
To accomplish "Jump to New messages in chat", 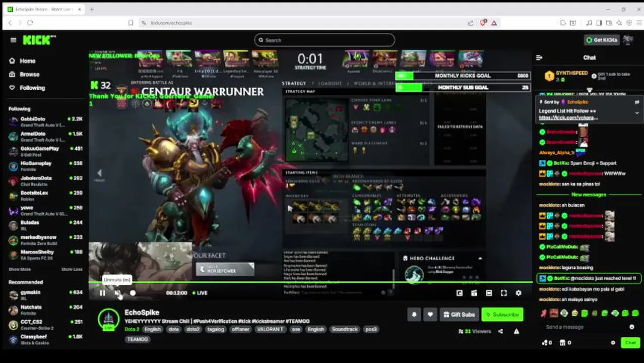I will [589, 195].
